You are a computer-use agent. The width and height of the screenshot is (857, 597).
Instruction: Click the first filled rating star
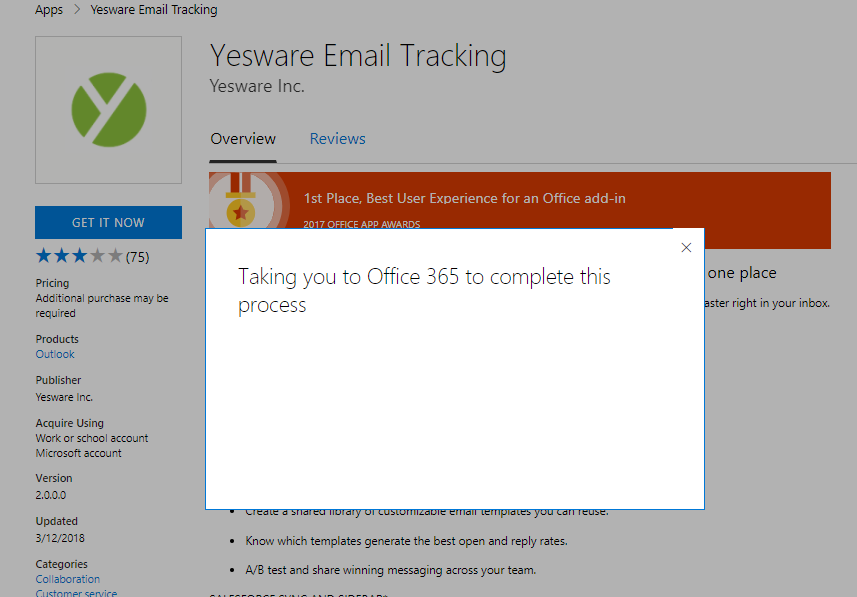click(44, 256)
